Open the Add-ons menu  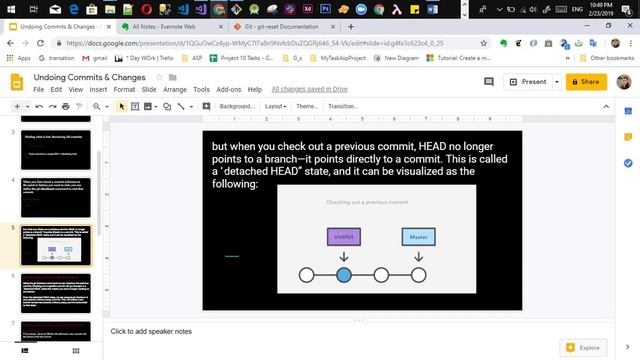(229, 89)
